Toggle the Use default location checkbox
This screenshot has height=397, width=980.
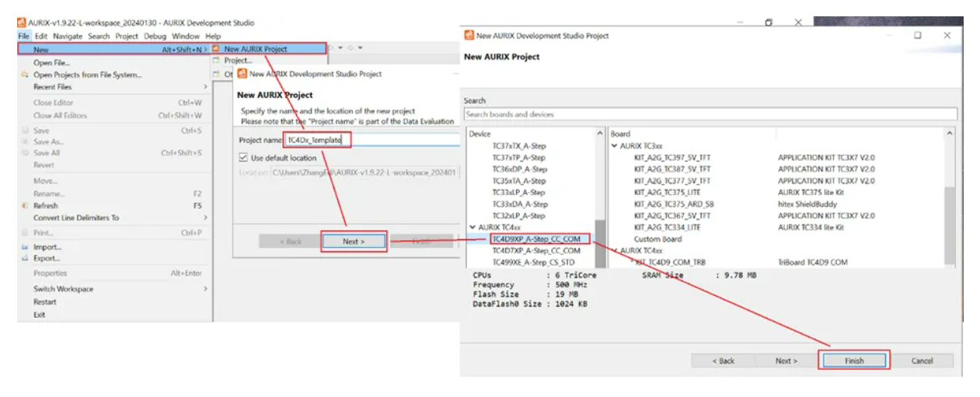[x=243, y=158]
